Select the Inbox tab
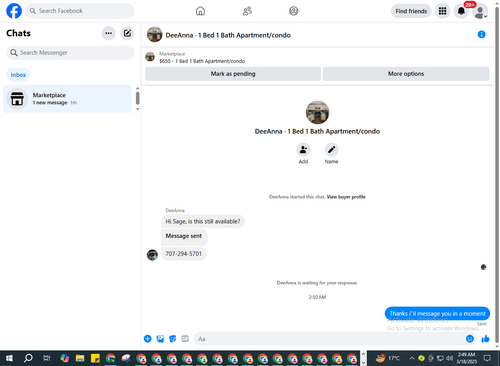The width and height of the screenshot is (500, 366). pos(18,75)
